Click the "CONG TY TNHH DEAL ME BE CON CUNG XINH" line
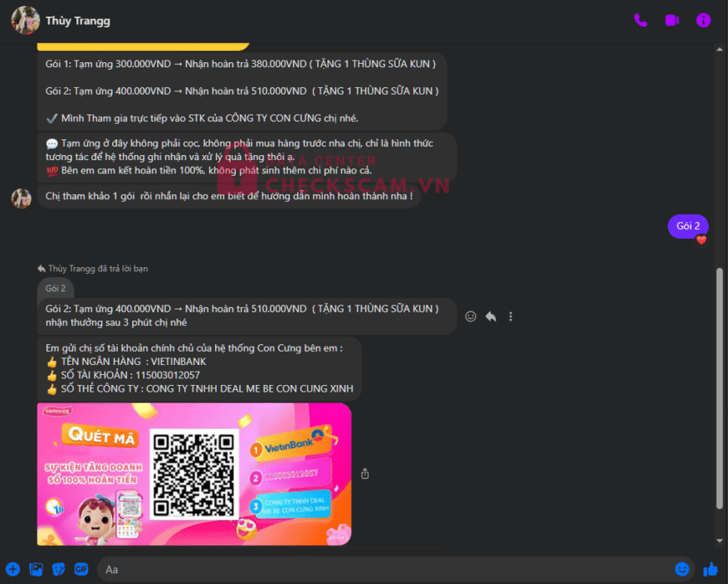The image size is (728, 584). click(x=200, y=389)
